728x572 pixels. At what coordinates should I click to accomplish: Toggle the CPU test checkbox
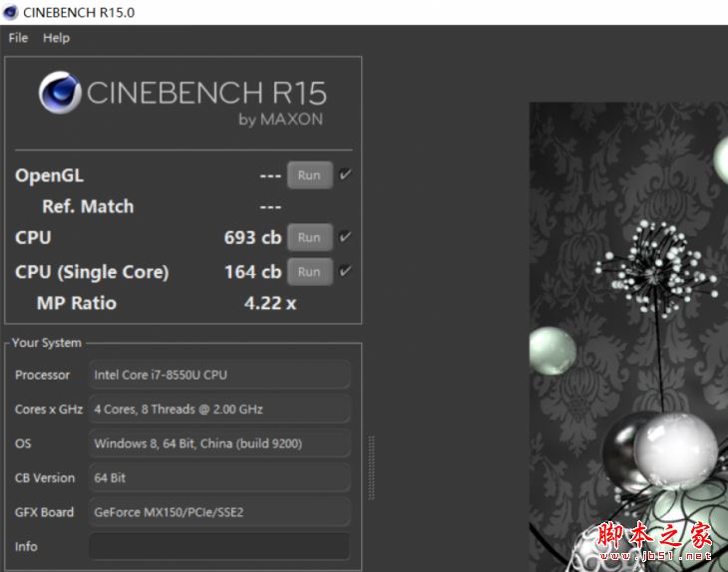[345, 237]
